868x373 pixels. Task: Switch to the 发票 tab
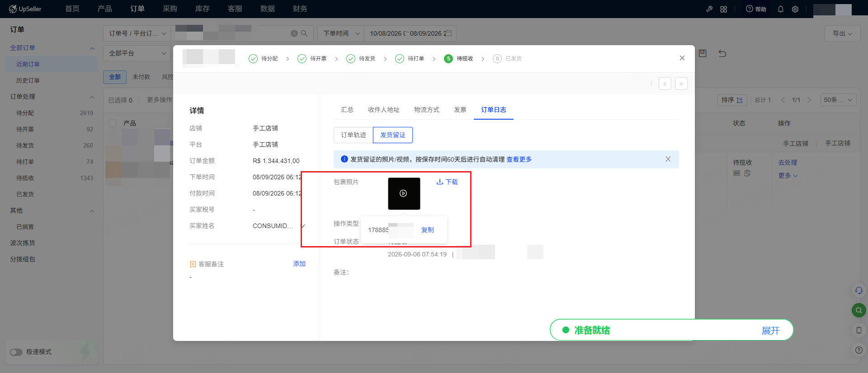pos(460,110)
